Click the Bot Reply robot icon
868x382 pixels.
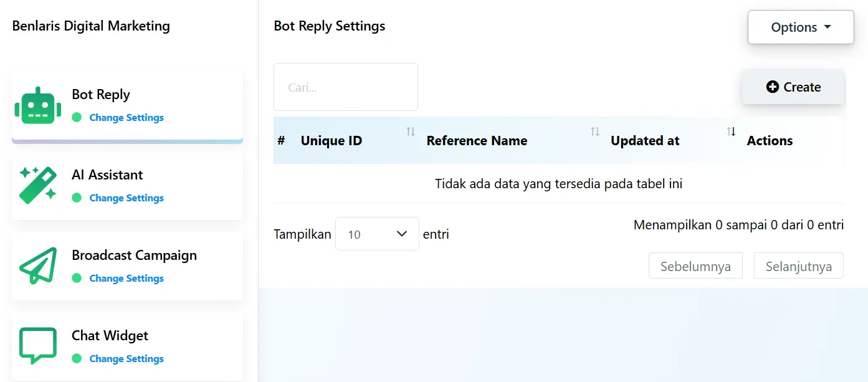click(38, 105)
